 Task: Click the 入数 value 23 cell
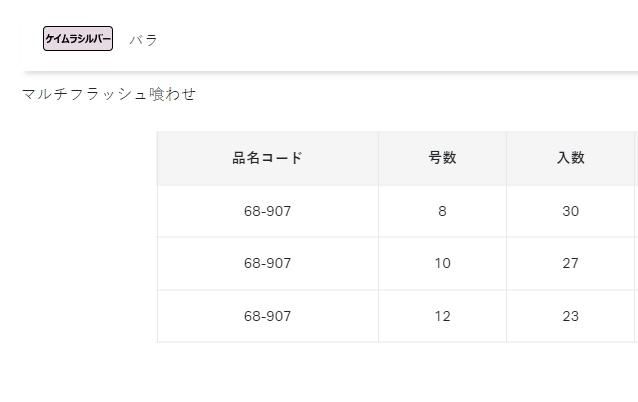[x=570, y=316]
